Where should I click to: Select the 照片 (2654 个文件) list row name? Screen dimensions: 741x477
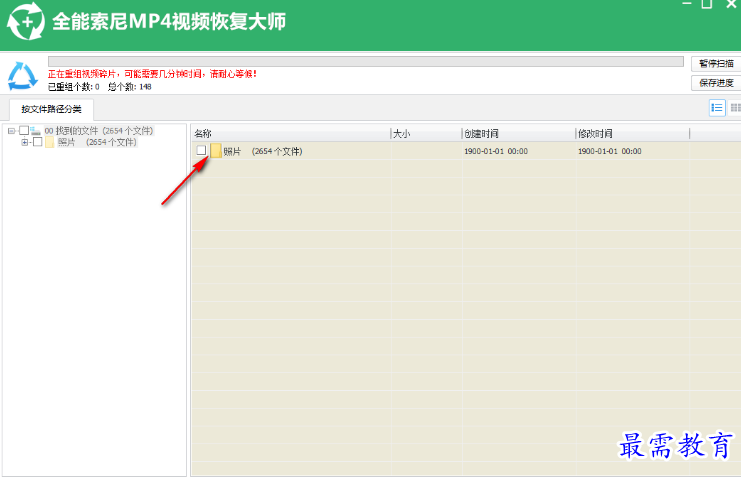[263, 151]
